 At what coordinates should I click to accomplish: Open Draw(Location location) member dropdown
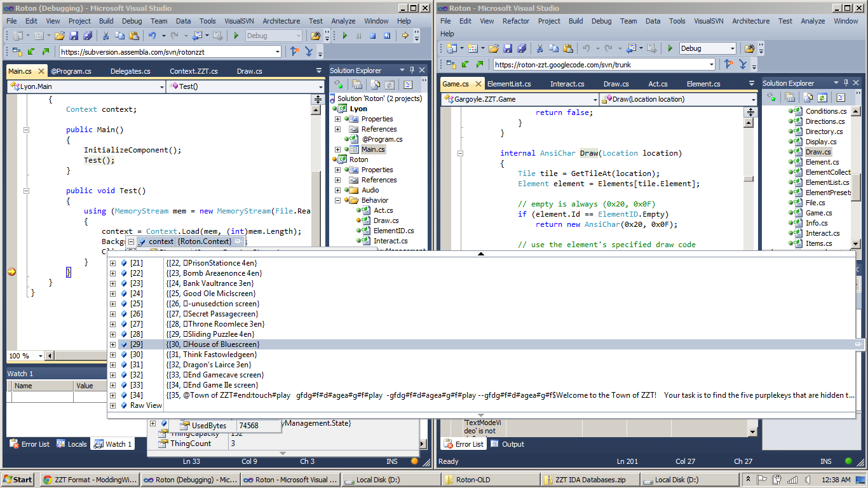(753, 99)
